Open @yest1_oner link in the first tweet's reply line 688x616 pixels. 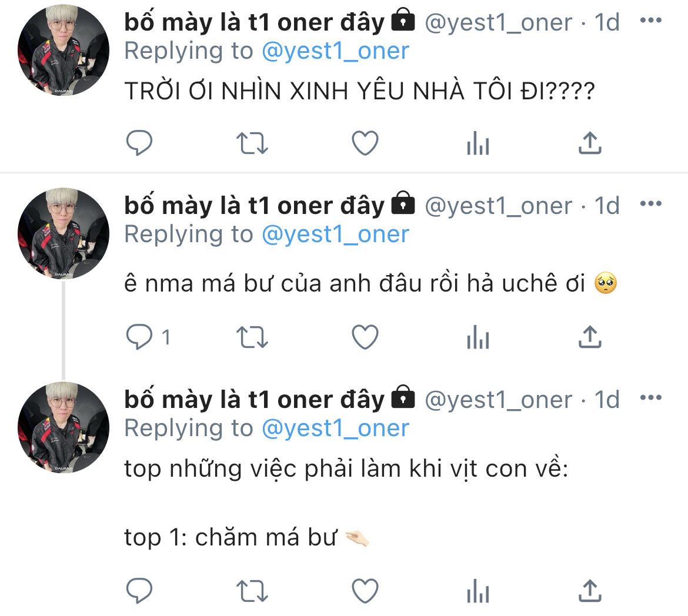335,51
